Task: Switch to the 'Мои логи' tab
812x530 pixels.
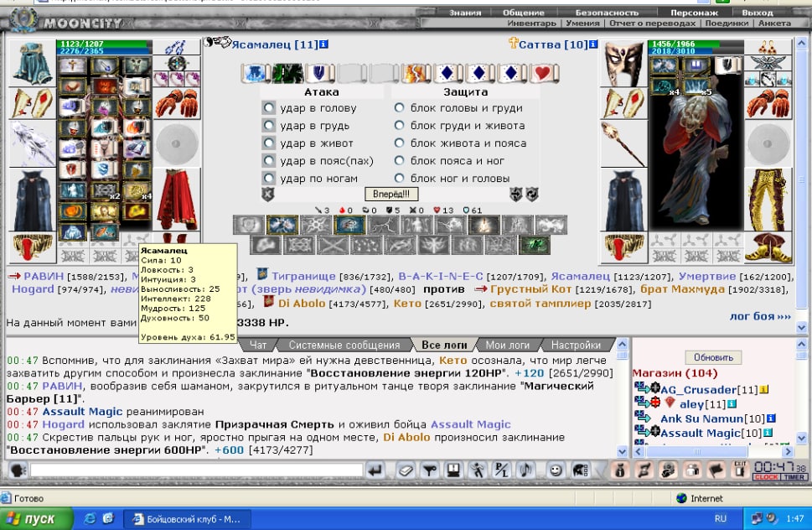Action: 508,345
